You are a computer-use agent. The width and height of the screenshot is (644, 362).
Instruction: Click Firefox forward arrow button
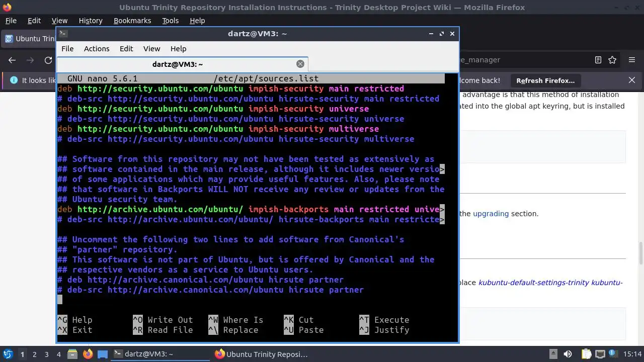pyautogui.click(x=30, y=60)
